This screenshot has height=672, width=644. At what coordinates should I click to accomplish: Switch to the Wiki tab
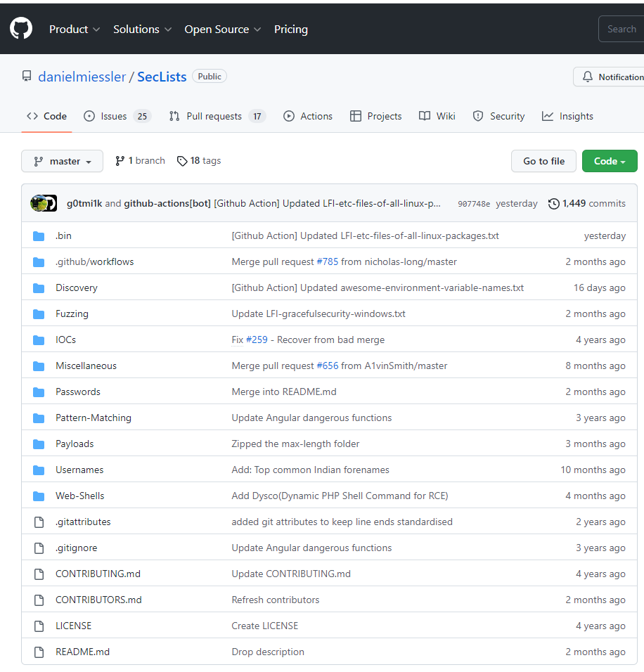(437, 116)
